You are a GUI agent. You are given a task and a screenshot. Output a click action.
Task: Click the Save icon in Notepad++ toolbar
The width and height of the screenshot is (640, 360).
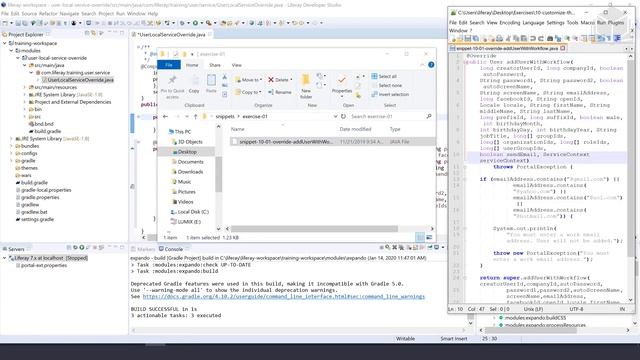468,39
